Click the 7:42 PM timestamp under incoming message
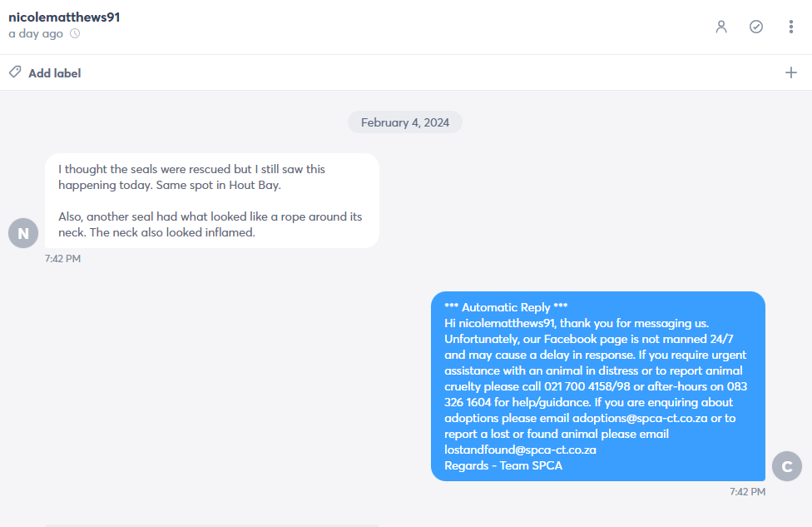812x527 pixels. [62, 259]
